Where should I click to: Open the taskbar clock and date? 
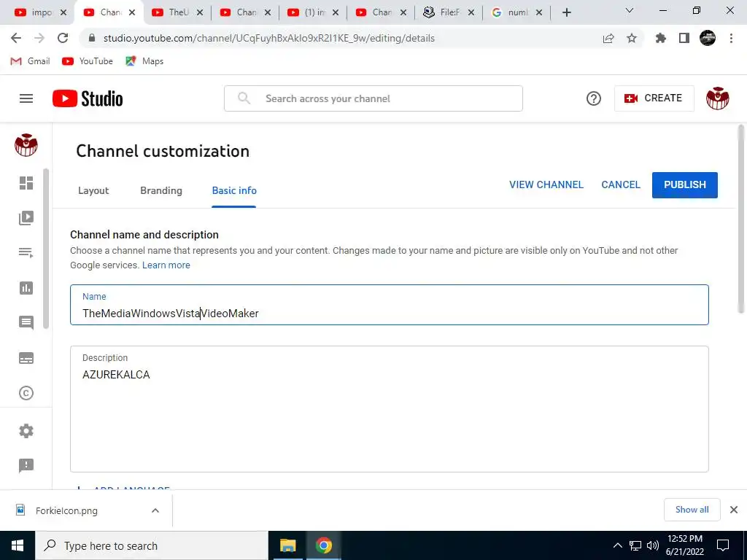(685, 545)
